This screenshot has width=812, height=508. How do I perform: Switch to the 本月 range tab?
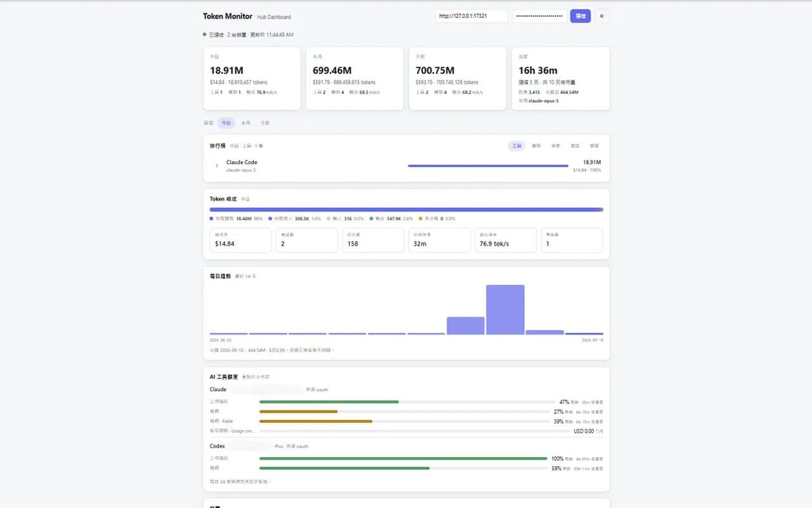tap(246, 123)
